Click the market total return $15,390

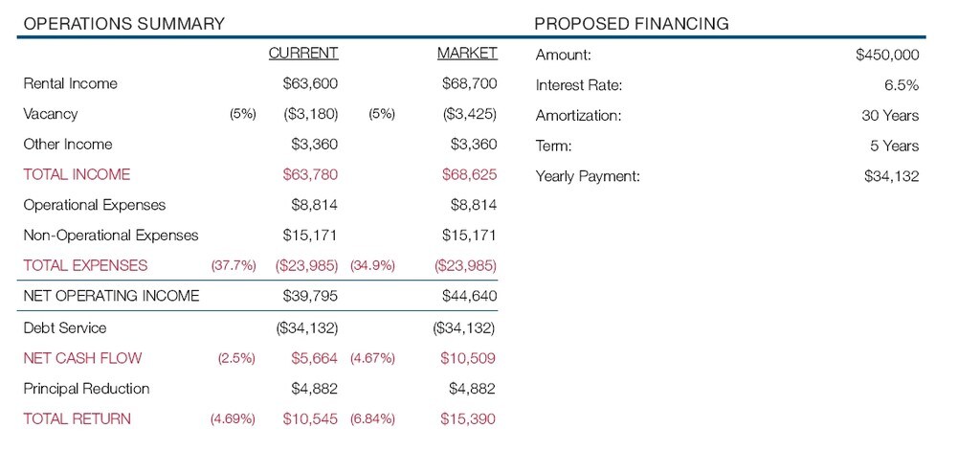[468, 418]
